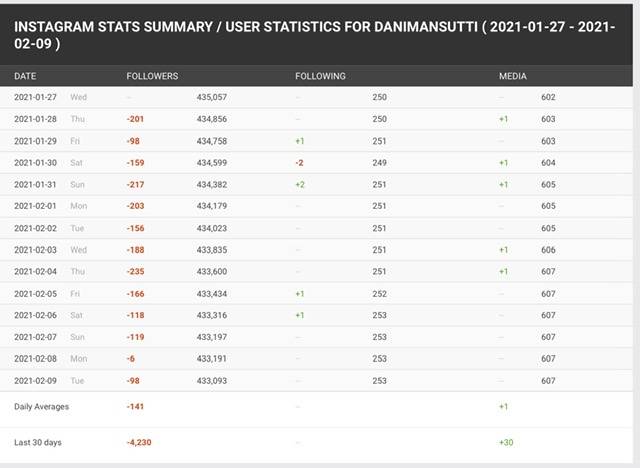Select the following count 252
Image resolution: width=640 pixels, height=468 pixels.
(x=379, y=294)
